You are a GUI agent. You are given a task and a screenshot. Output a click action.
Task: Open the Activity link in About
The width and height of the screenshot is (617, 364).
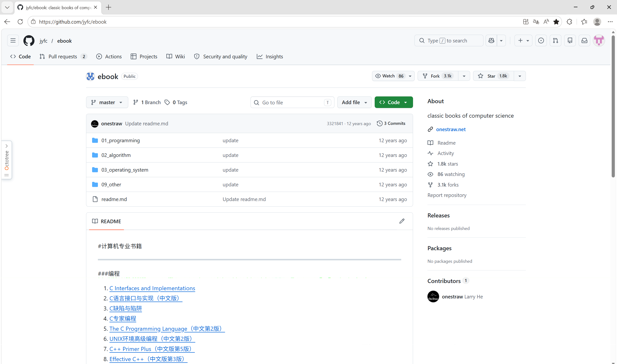click(x=446, y=153)
